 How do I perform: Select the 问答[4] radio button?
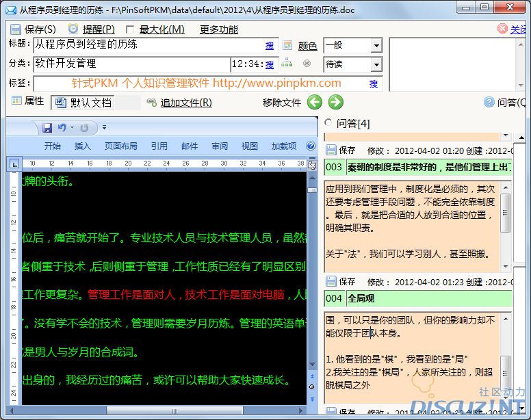328,122
